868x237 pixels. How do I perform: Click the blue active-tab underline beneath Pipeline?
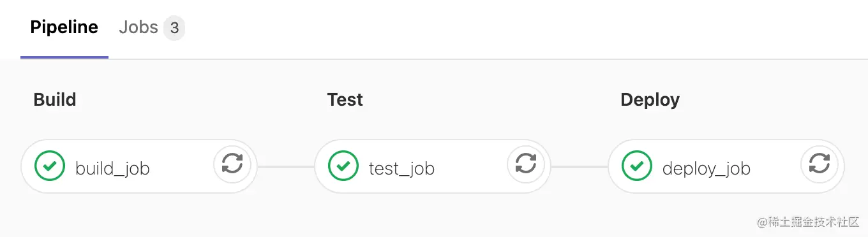click(64, 57)
